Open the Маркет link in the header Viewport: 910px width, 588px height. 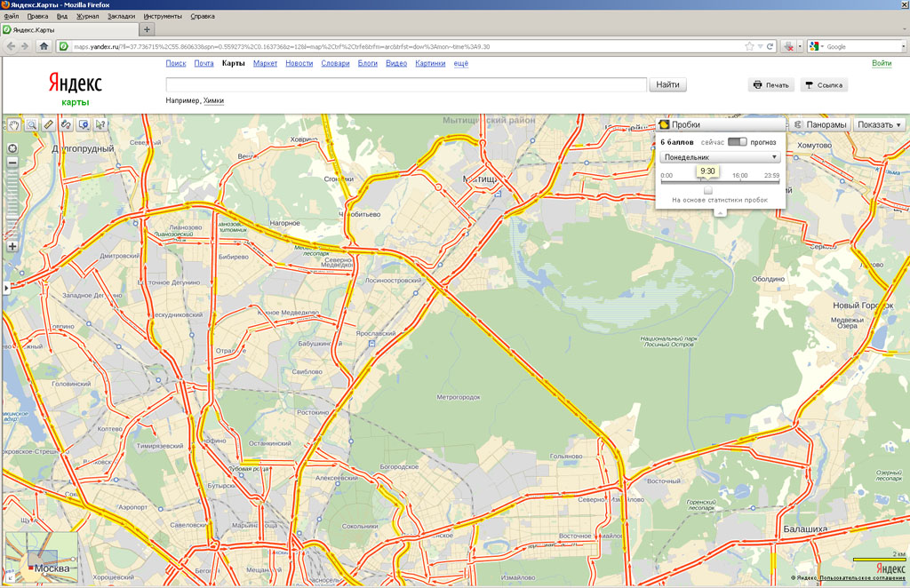[x=264, y=63]
